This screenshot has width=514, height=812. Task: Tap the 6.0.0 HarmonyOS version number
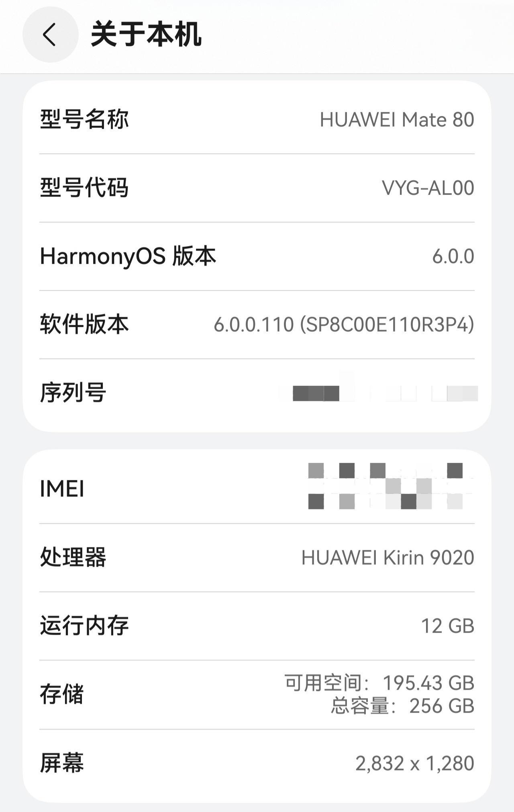coord(453,256)
